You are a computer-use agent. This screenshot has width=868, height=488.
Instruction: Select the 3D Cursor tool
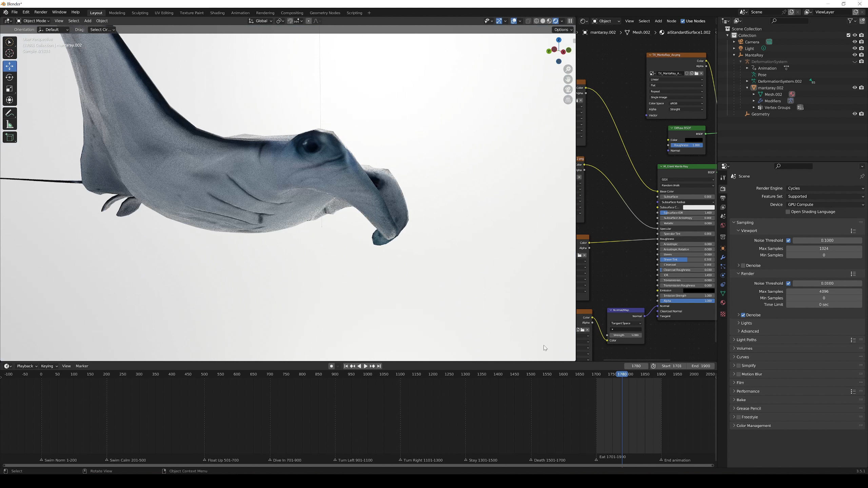click(9, 53)
